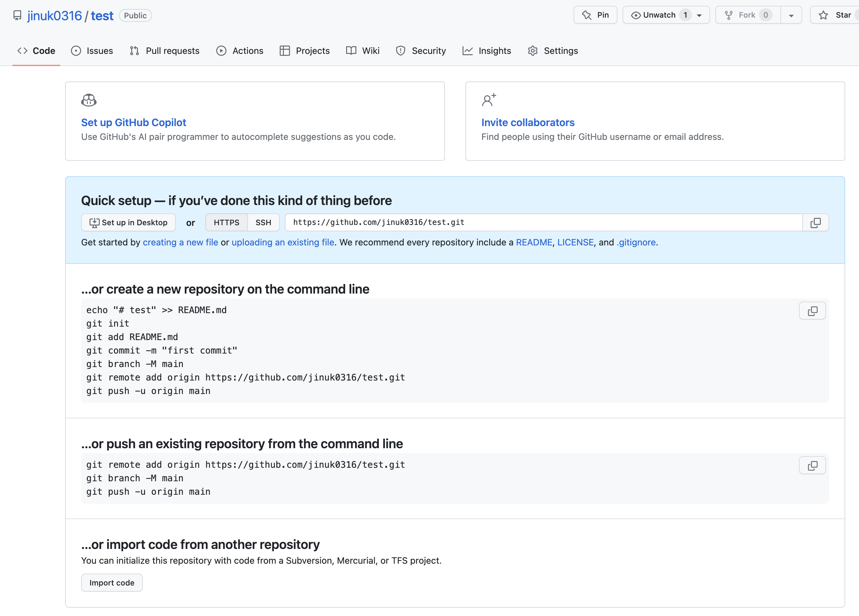859x616 pixels.
Task: Click the invite collaborators person icon
Action: pyautogui.click(x=489, y=100)
